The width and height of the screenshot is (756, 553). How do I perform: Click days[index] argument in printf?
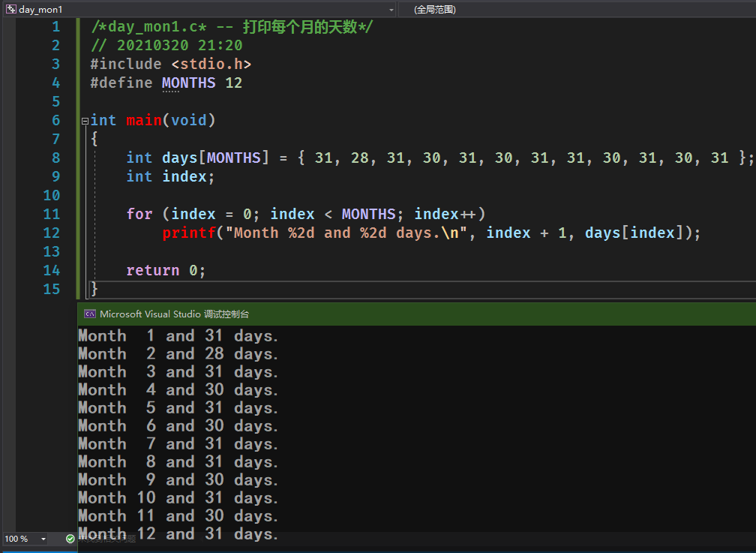(634, 233)
